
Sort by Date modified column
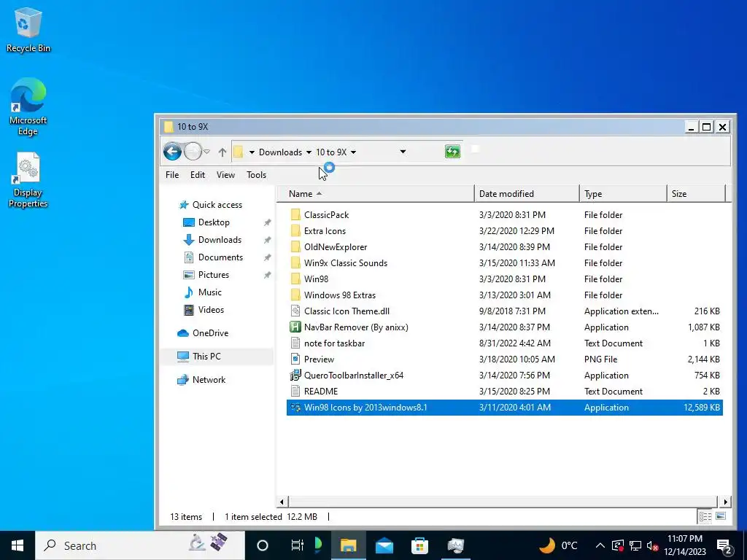pos(527,194)
